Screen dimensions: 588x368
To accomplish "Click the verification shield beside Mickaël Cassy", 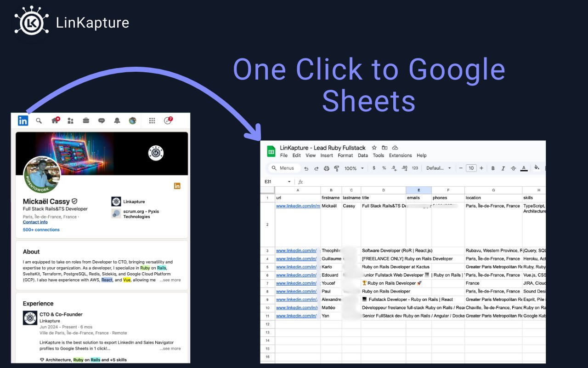I will tap(74, 201).
